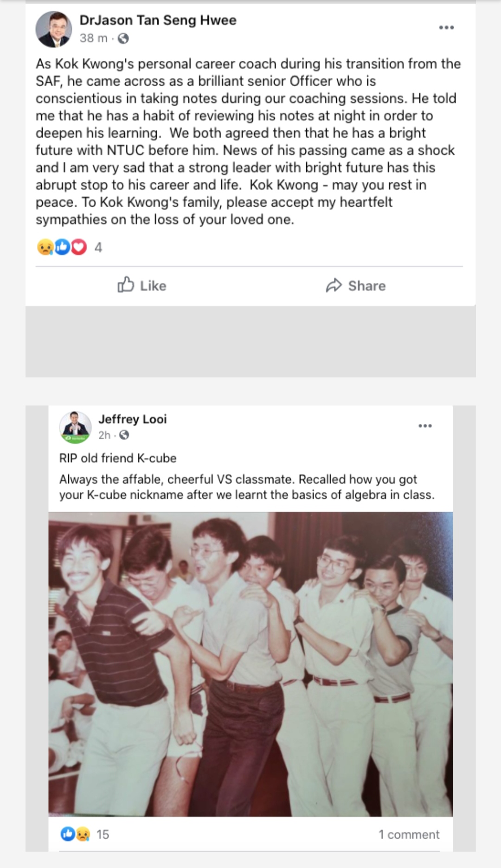Open Jeffrey Looi's profile picture
The width and height of the screenshot is (501, 868).
coord(76,427)
